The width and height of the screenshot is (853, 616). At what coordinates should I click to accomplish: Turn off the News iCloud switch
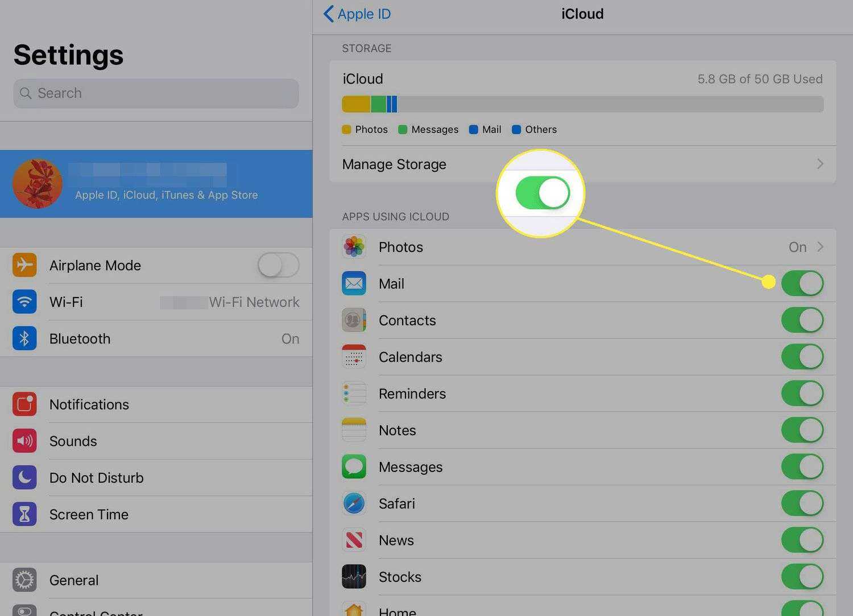(x=802, y=540)
